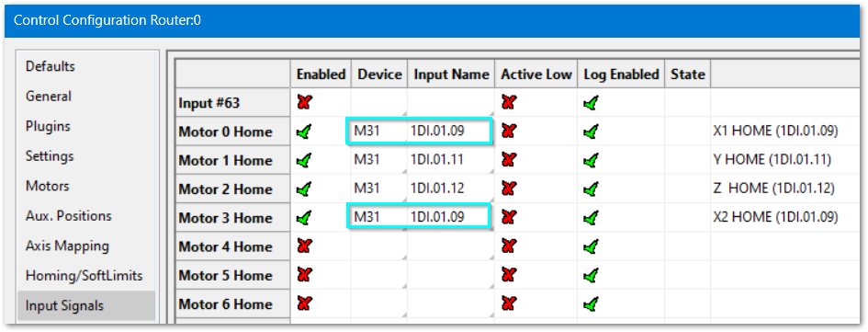
Task: Click the Y HOME (1DI.01.11) description
Action: click(x=772, y=160)
